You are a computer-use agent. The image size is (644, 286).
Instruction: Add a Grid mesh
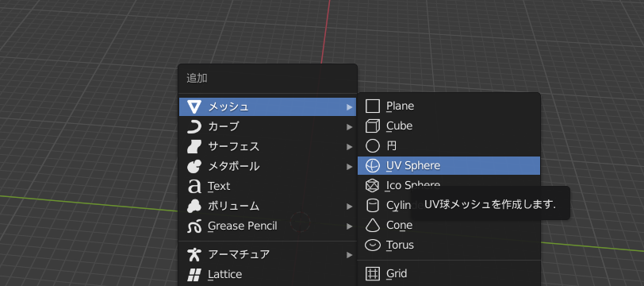[x=449, y=273]
